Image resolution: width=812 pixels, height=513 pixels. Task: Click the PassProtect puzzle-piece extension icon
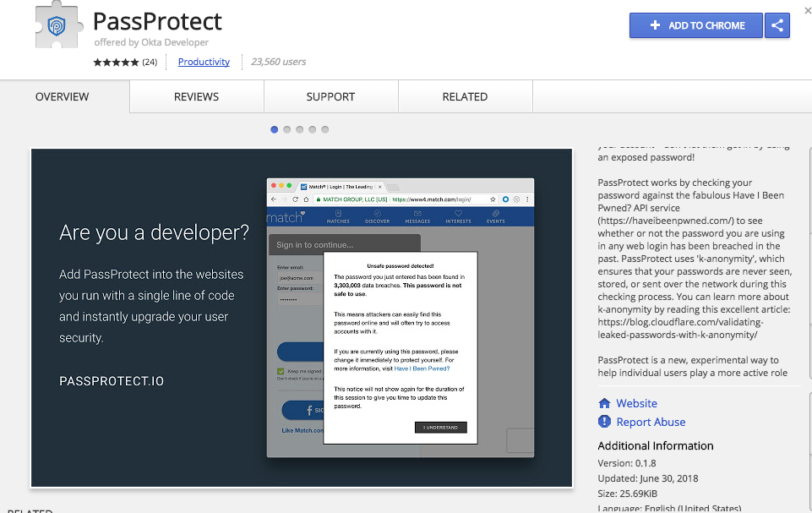pos(58,25)
